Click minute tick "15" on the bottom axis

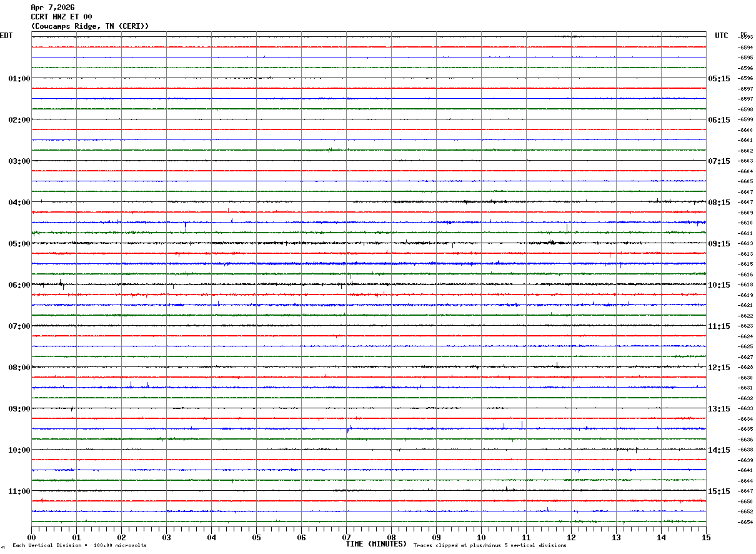pos(706,537)
